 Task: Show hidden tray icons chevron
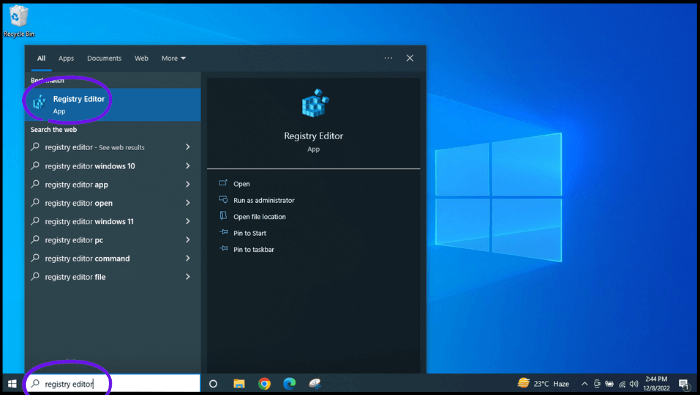pyautogui.click(x=584, y=384)
